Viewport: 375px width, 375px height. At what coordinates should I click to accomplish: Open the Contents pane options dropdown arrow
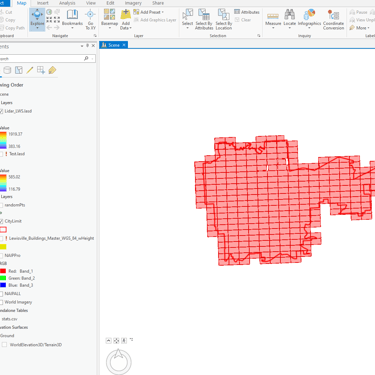pyautogui.click(x=82, y=46)
